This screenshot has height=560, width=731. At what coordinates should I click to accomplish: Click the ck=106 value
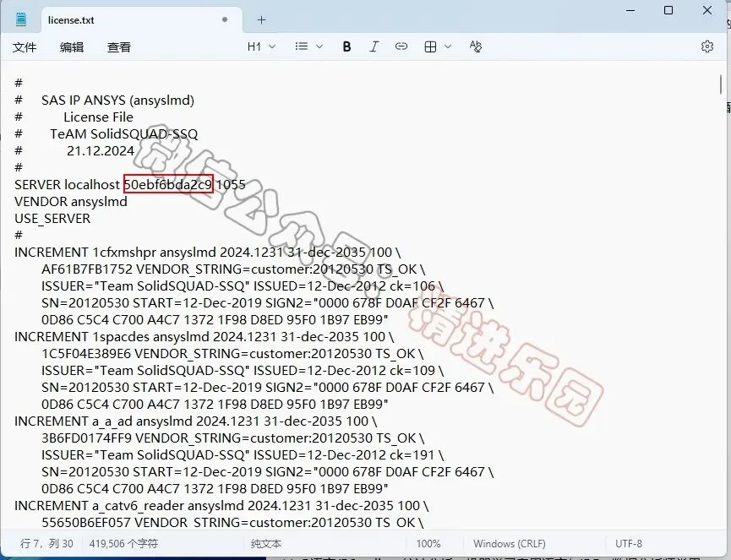(412, 286)
